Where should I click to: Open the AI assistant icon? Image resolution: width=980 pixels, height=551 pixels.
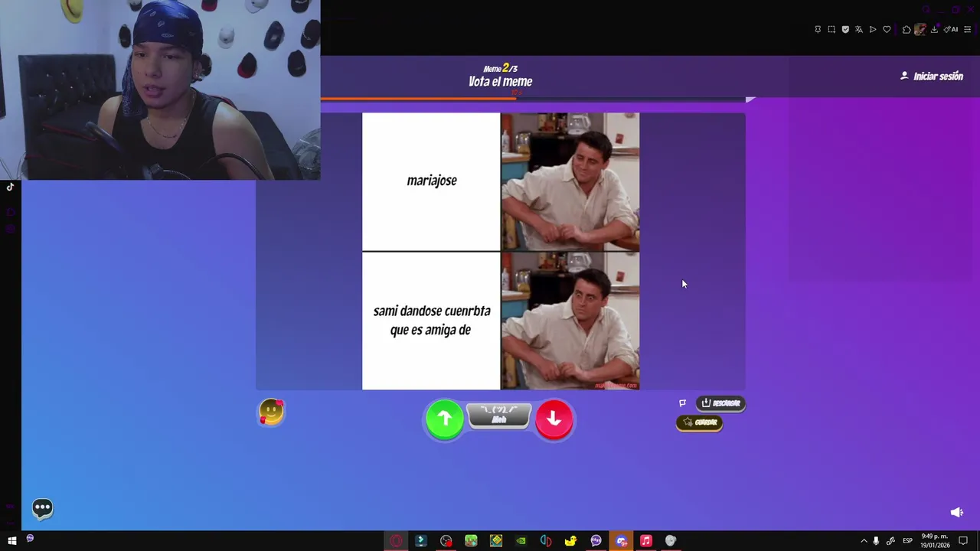pyautogui.click(x=951, y=29)
